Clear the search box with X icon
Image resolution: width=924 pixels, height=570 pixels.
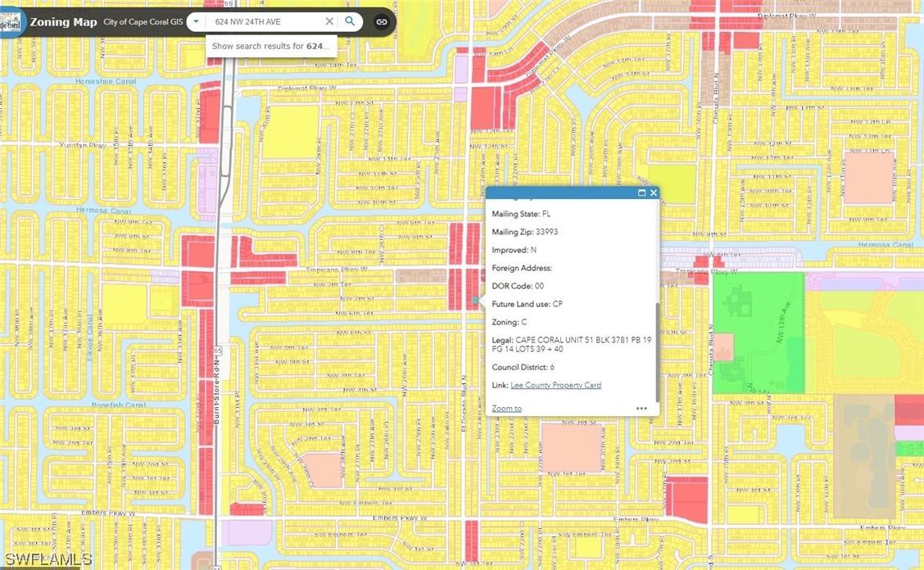click(x=329, y=21)
